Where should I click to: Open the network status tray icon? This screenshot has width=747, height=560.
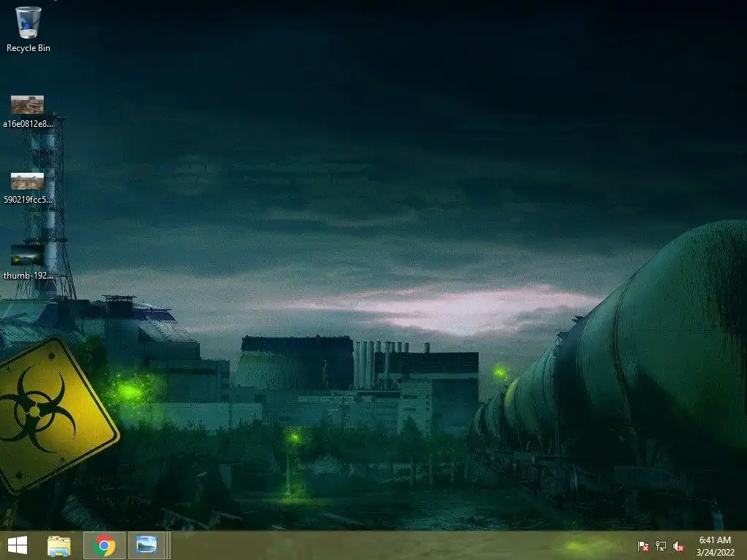(661, 545)
